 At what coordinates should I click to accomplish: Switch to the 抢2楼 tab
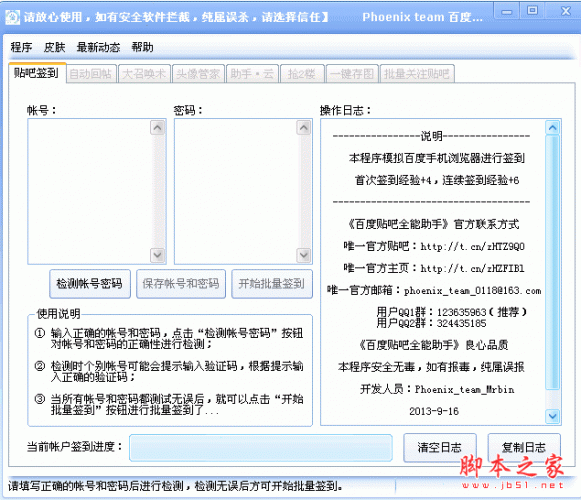pos(302,74)
